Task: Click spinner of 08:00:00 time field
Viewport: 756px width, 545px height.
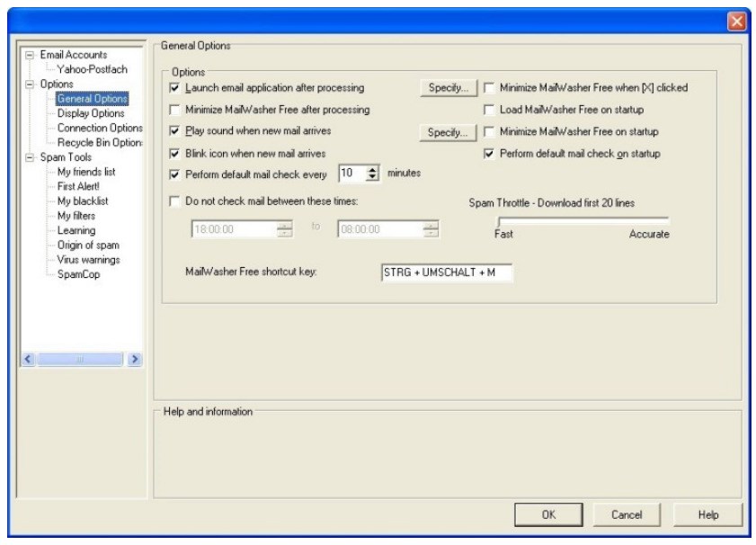Action: (431, 229)
